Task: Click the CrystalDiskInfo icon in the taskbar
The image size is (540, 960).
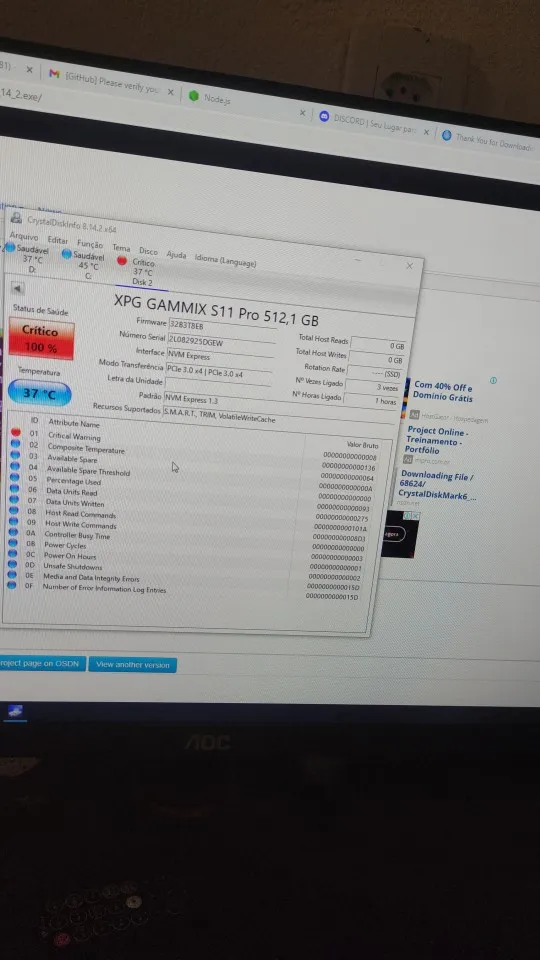Action: coord(16,711)
